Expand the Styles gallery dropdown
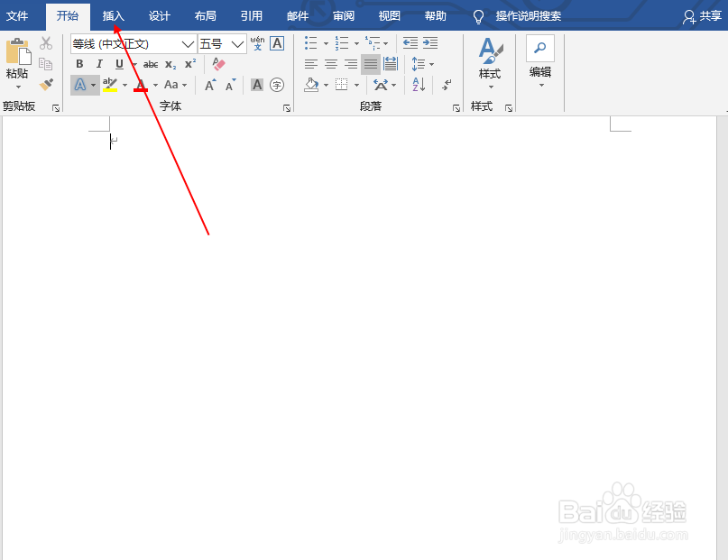This screenshot has height=560, width=728. (492, 87)
